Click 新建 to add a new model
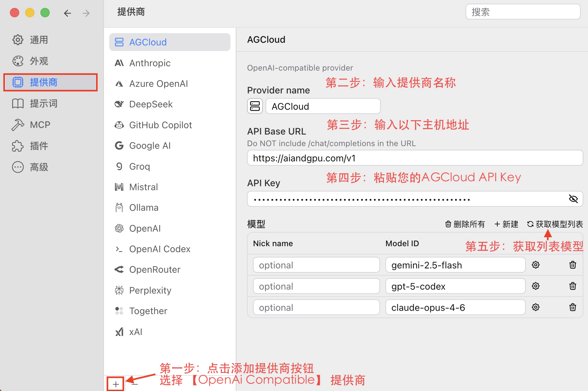 [506, 224]
